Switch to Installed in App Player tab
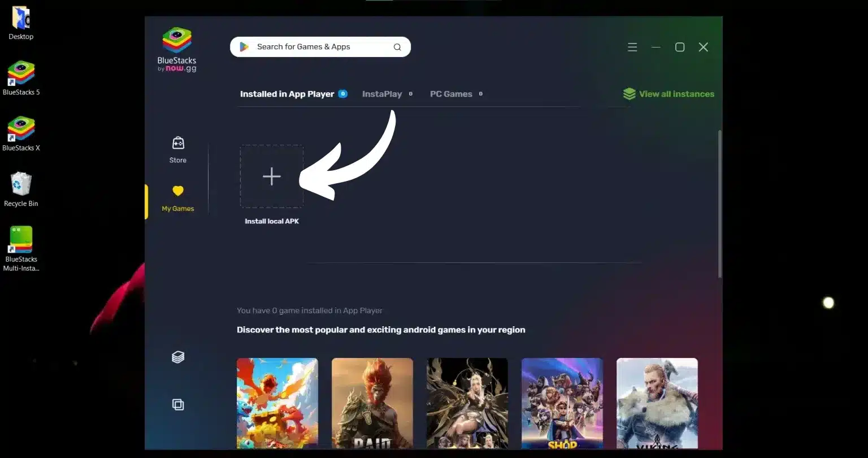This screenshot has height=458, width=868. coord(293,94)
